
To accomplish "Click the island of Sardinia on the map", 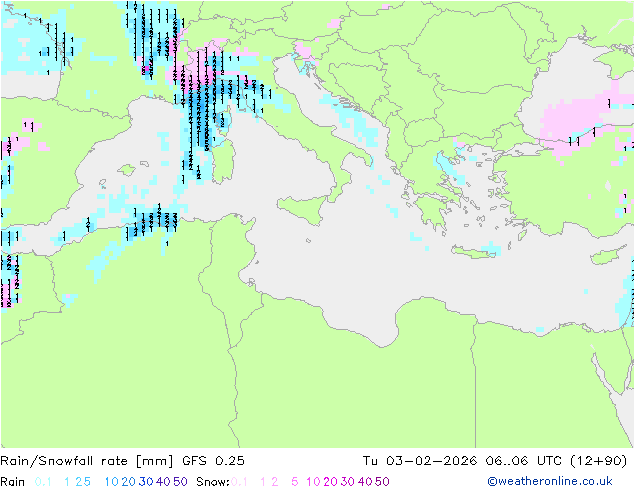I will coord(224,161).
